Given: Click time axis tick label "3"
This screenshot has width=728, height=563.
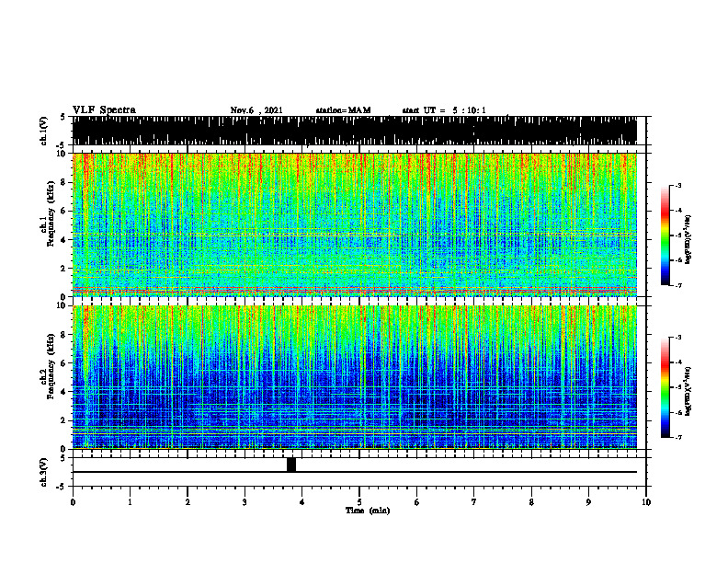Looking at the screenshot, I should (245, 502).
